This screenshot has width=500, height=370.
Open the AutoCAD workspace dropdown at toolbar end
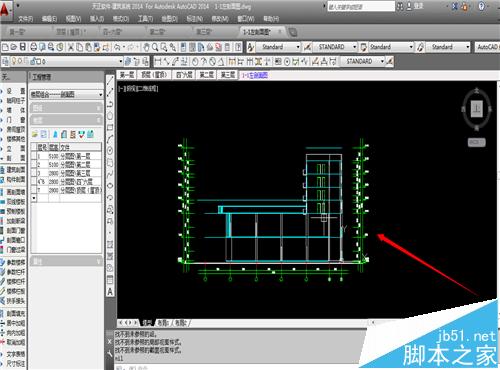point(487,47)
